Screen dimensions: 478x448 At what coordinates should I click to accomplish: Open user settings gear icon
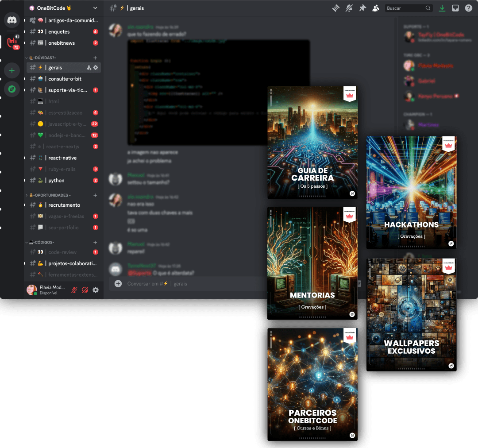[96, 290]
